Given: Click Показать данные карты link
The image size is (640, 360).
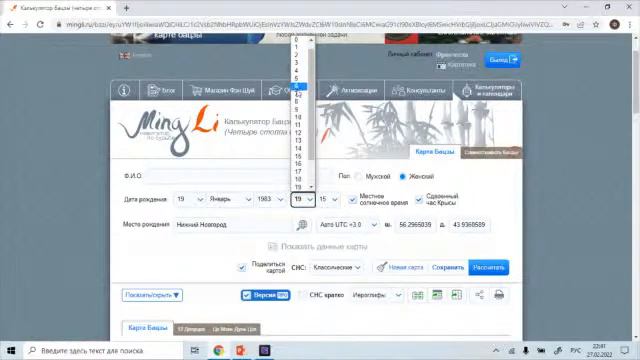Looking at the screenshot, I should tap(318, 247).
